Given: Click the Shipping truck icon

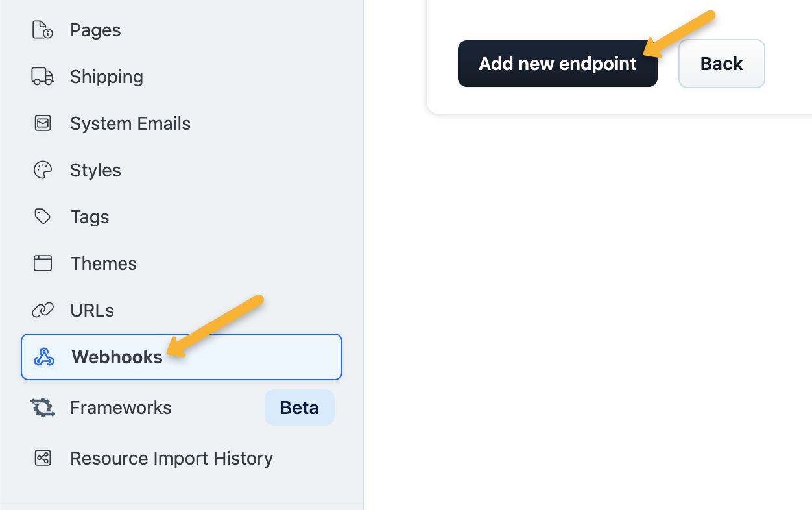Looking at the screenshot, I should 43,77.
